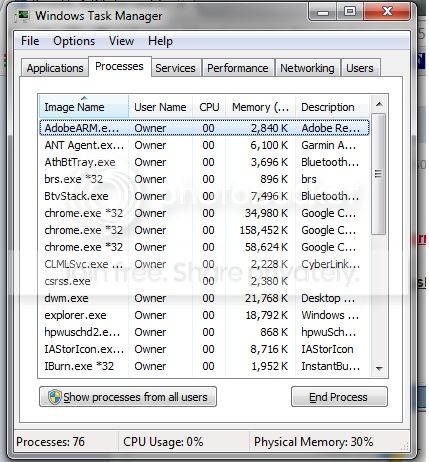This screenshot has width=429, height=462.
Task: Select the IBurn.exe *32 process
Action: click(x=204, y=366)
